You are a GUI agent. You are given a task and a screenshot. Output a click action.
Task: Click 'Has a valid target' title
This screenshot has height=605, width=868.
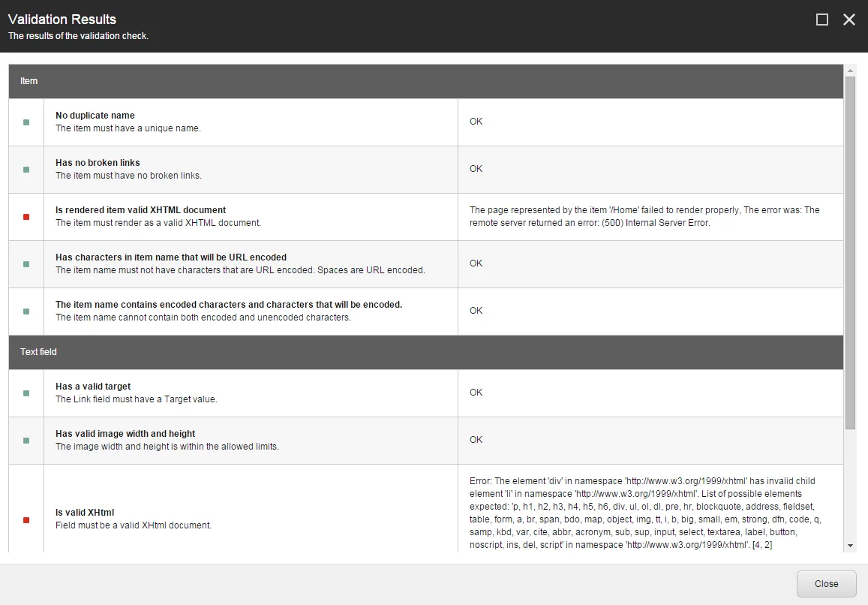93,386
